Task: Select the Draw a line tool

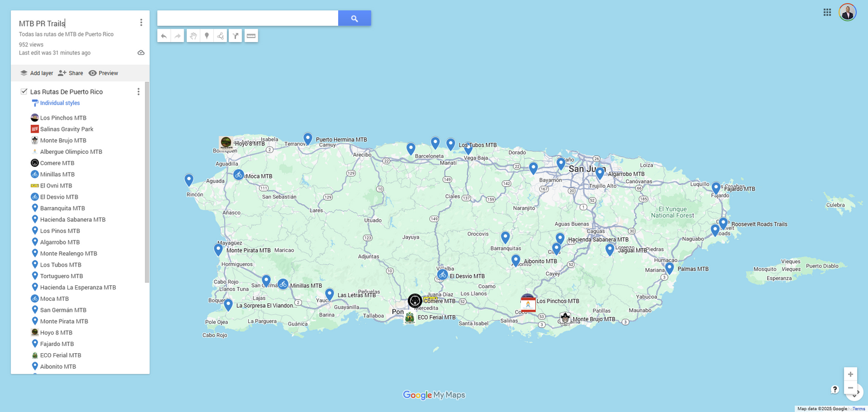Action: click(220, 35)
